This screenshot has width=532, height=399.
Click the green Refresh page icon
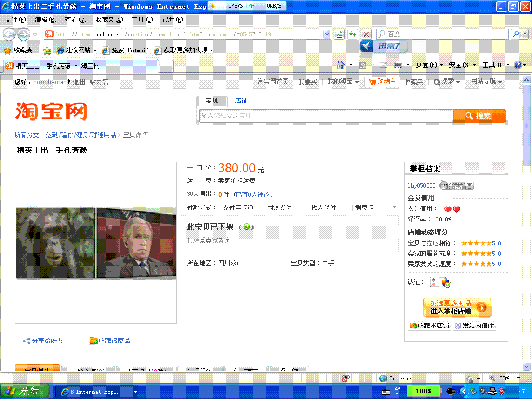pyautogui.click(x=353, y=34)
